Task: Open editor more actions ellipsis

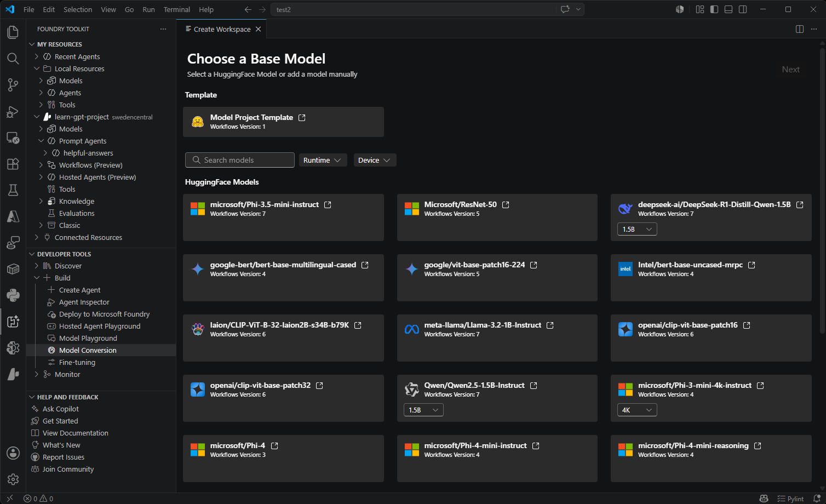Action: [x=815, y=29]
